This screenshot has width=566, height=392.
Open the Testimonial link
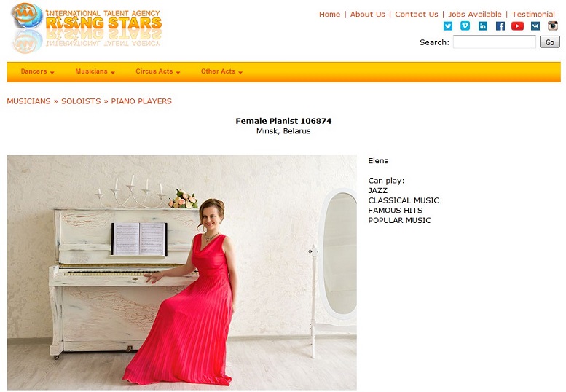(533, 15)
